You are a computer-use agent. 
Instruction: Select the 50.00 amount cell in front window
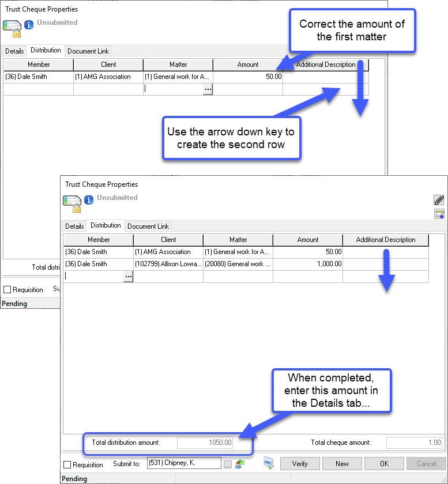pos(308,252)
